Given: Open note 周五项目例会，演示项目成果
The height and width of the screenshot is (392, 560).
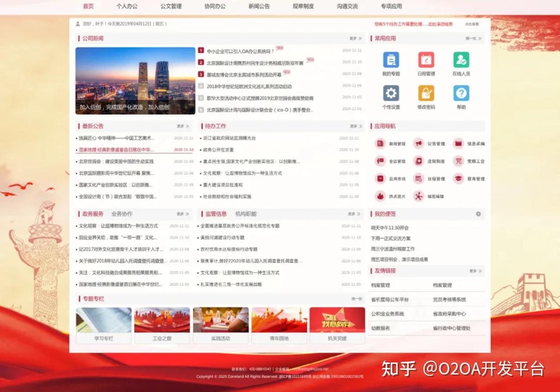Looking at the screenshot, I should [399, 260].
